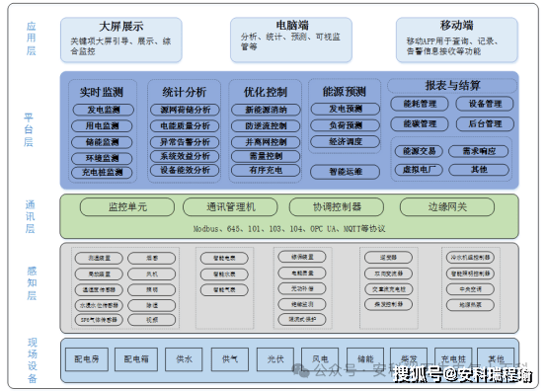Click the 源网荷储分析 item
547x392 pixels.
click(185, 110)
